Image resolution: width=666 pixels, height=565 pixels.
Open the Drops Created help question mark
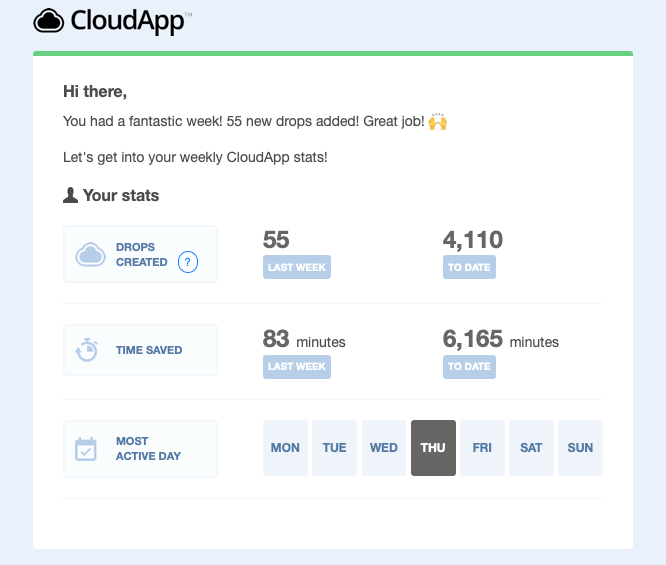[188, 262]
